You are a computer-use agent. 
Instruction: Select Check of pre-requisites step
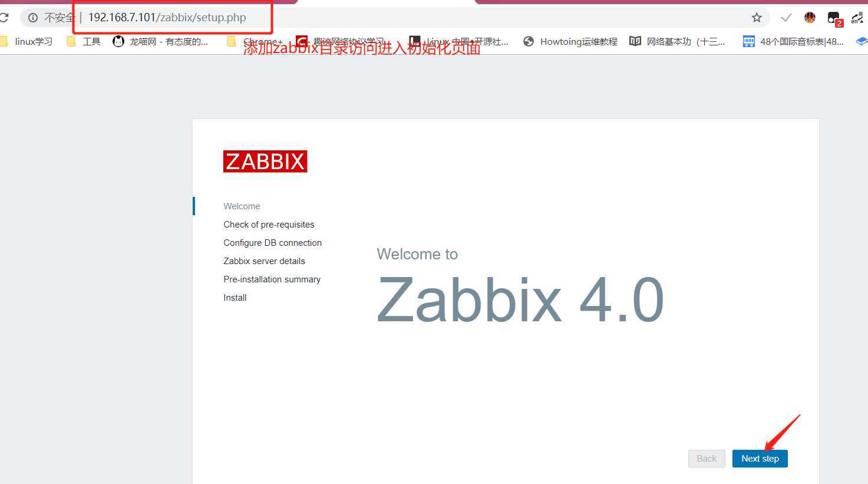click(x=269, y=225)
